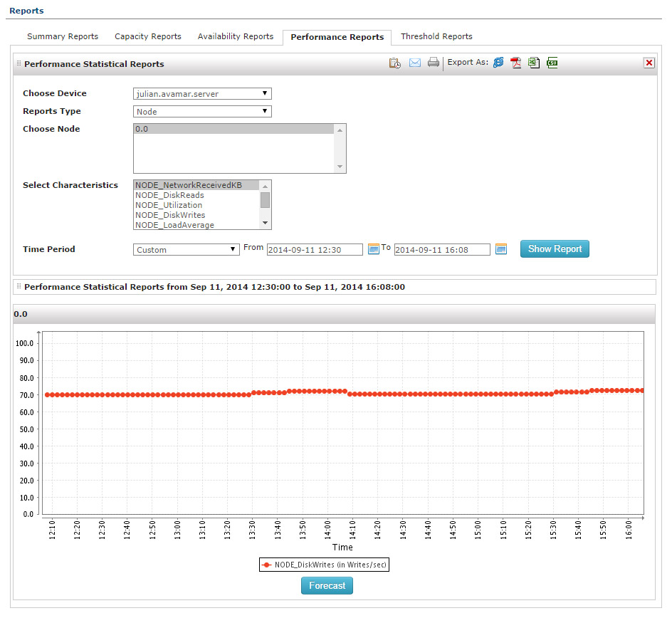Viewport: 672px width, 618px height.
Task: Click the Forecast button
Action: click(327, 585)
